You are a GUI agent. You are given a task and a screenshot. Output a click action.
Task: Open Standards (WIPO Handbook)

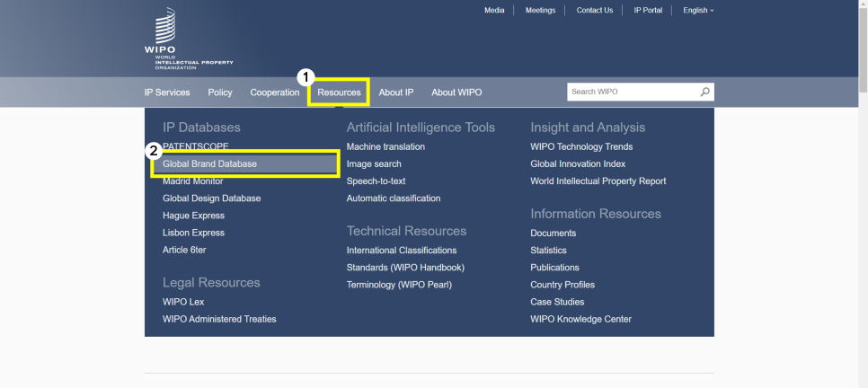tap(405, 268)
